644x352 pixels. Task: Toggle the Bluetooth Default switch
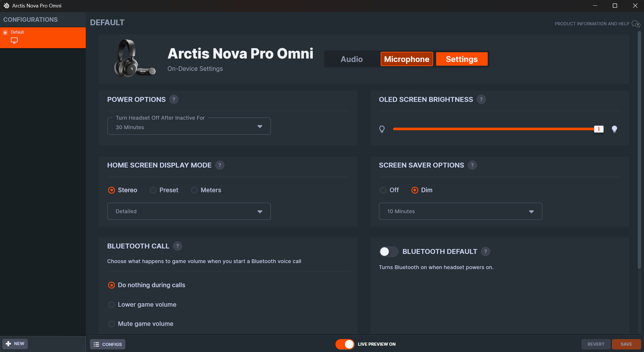389,252
